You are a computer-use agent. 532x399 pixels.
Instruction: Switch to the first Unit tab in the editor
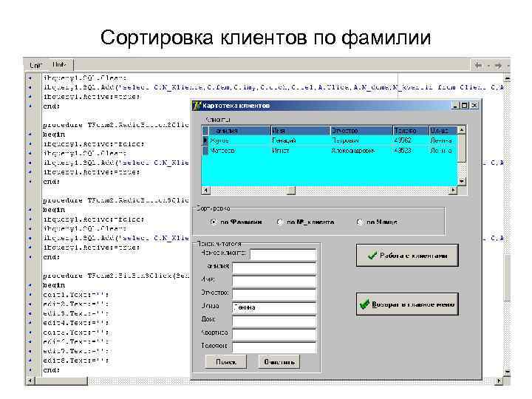pyautogui.click(x=36, y=65)
